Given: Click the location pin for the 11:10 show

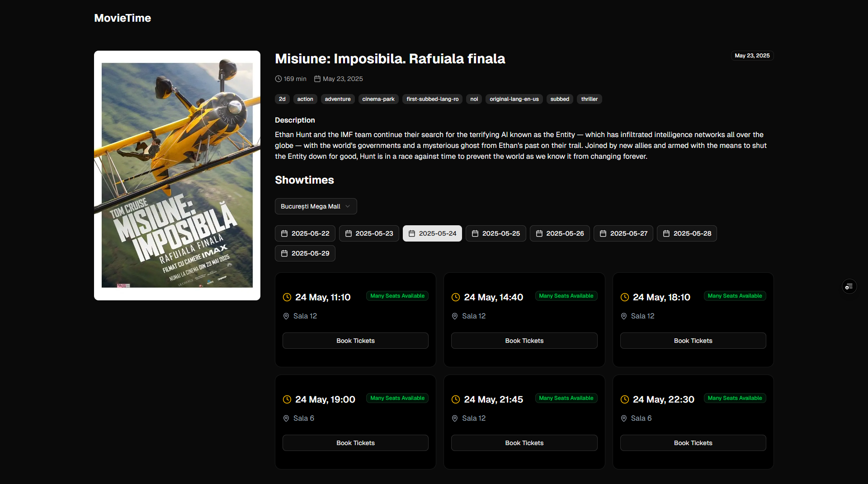Looking at the screenshot, I should click(x=286, y=316).
